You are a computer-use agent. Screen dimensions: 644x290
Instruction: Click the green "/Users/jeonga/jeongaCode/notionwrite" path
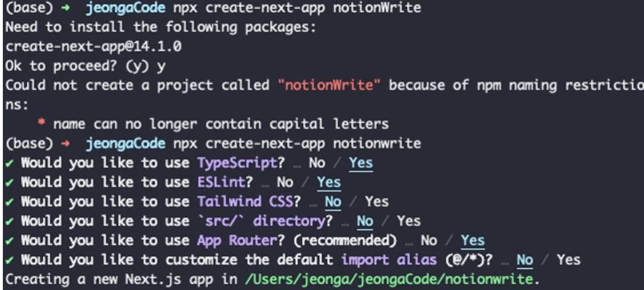pos(388,279)
